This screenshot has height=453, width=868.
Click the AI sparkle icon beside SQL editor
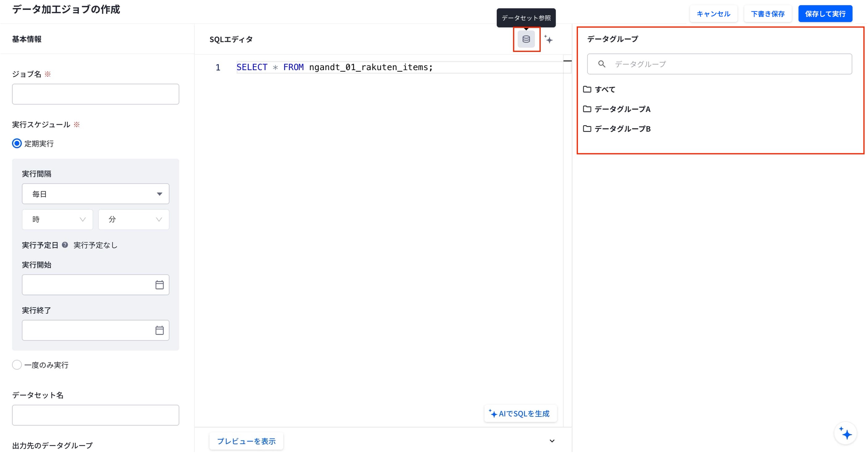pyautogui.click(x=548, y=40)
